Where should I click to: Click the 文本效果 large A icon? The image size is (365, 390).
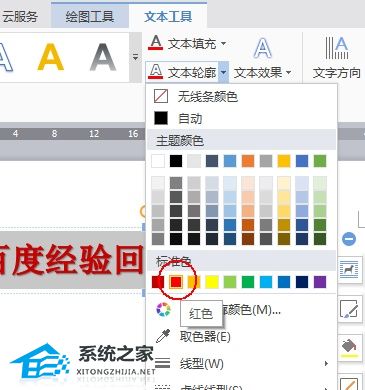click(263, 48)
